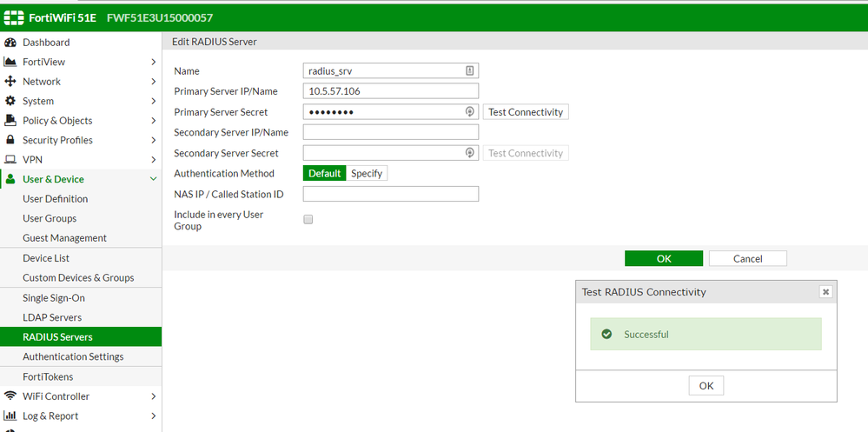Select Specify authentication method
The image size is (868, 432).
367,173
